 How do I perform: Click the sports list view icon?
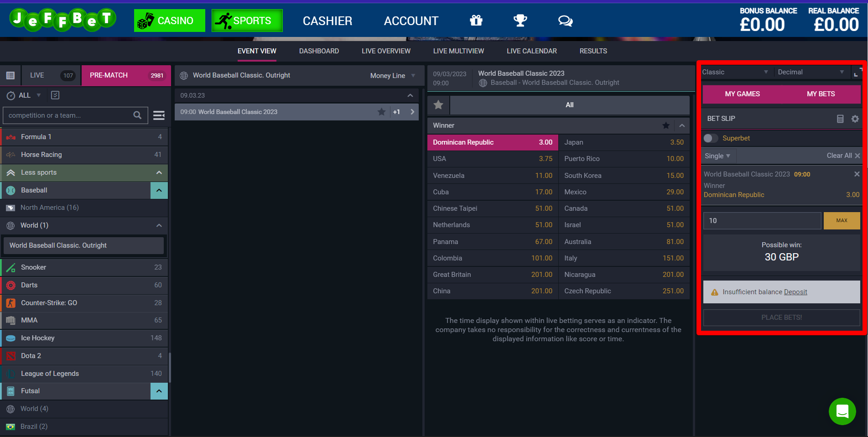(x=10, y=76)
